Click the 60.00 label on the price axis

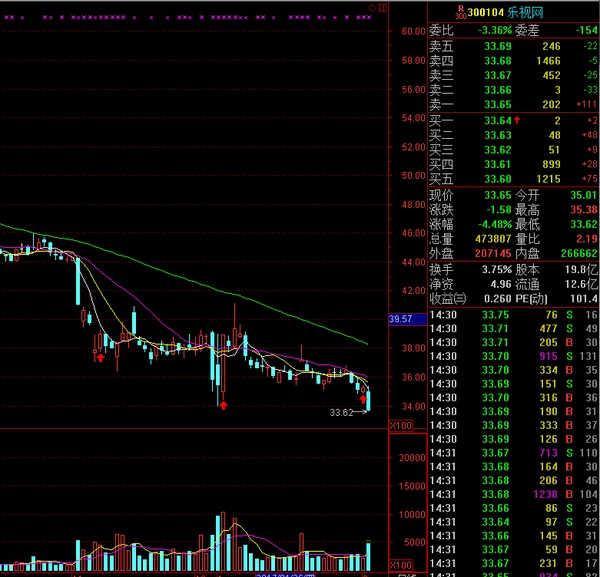point(413,31)
